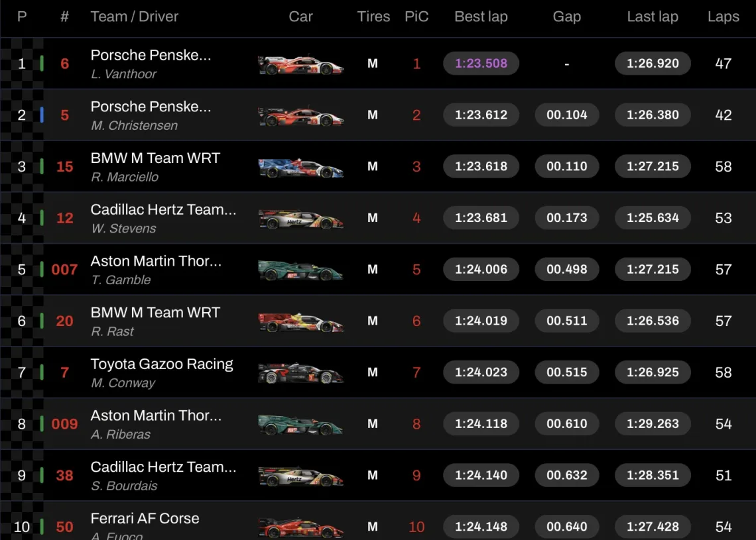This screenshot has width=756, height=540.
Task: Click the #7 Toyota Gazoo Racing car image
Action: [x=300, y=374]
